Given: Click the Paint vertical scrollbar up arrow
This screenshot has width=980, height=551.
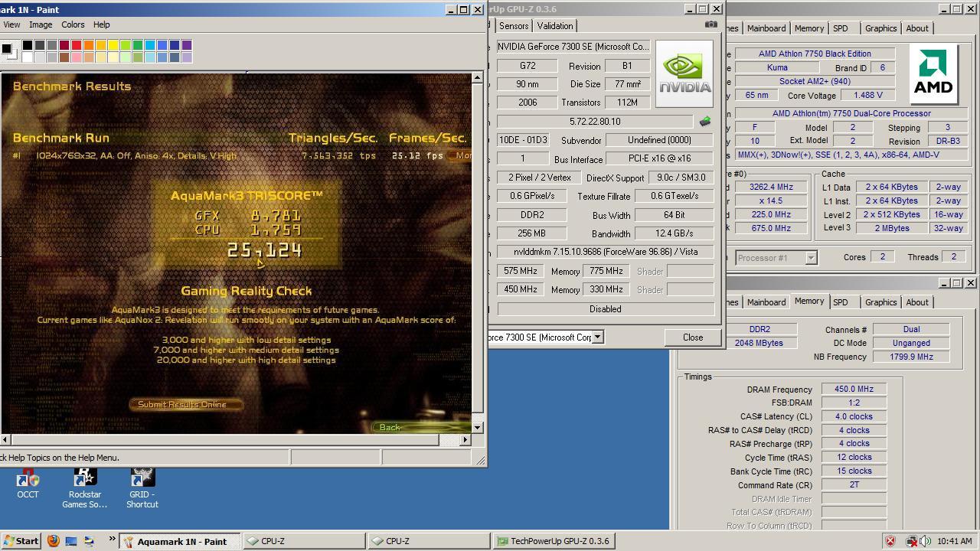Looking at the screenshot, I should coord(477,77).
